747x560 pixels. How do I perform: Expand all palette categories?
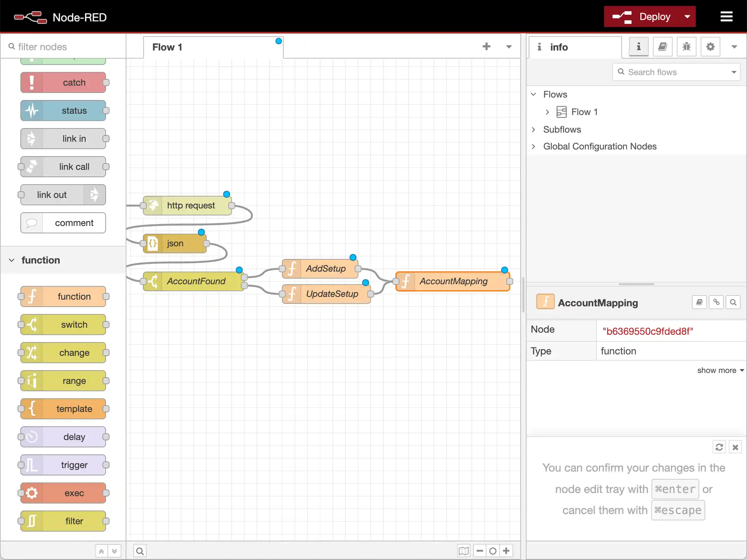click(114, 551)
